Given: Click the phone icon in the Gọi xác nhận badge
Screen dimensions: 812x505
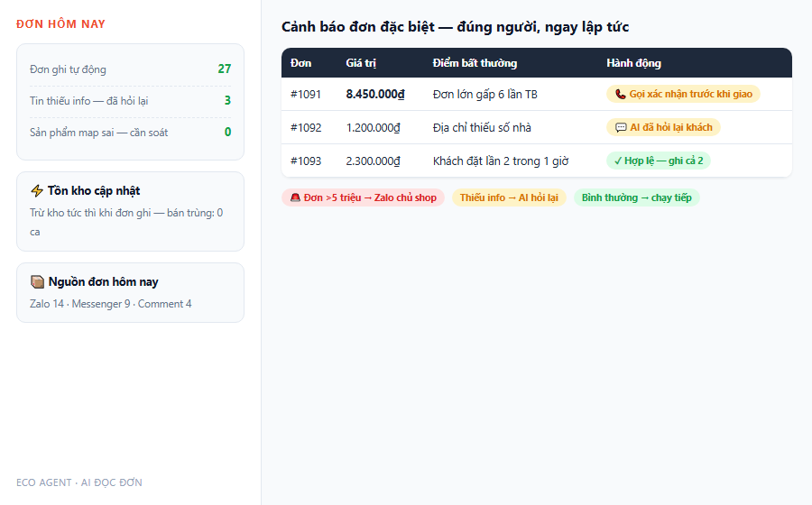Looking at the screenshot, I should click(620, 94).
